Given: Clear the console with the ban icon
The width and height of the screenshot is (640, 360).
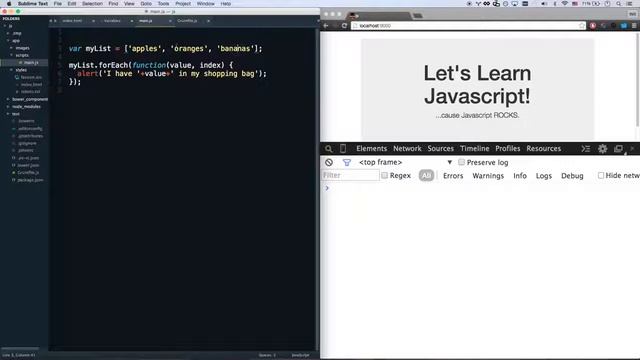Looking at the screenshot, I should [x=329, y=162].
